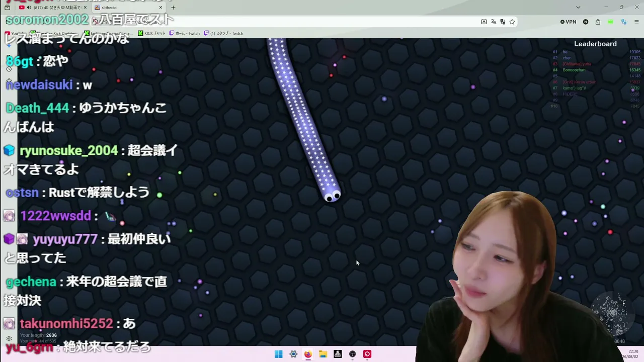Viewport: 644px width, 362px height.
Task: Click the username soromon2002 in chat
Action: 47,20
